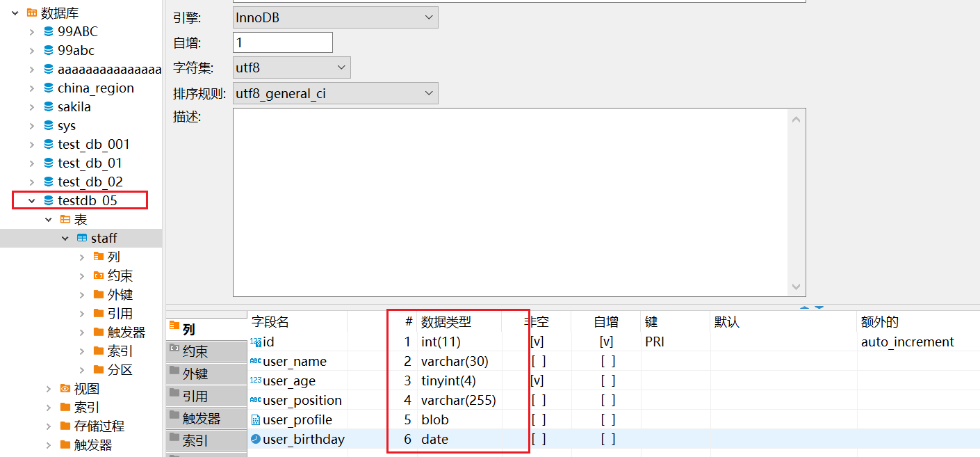The image size is (980, 457).
Task: Switch to the 约束 tab
Action: point(206,351)
